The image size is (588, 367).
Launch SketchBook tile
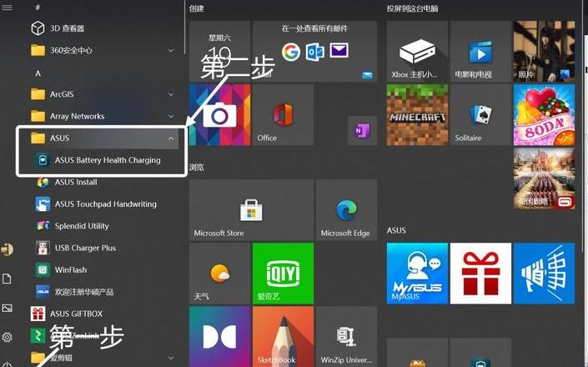pos(283,337)
